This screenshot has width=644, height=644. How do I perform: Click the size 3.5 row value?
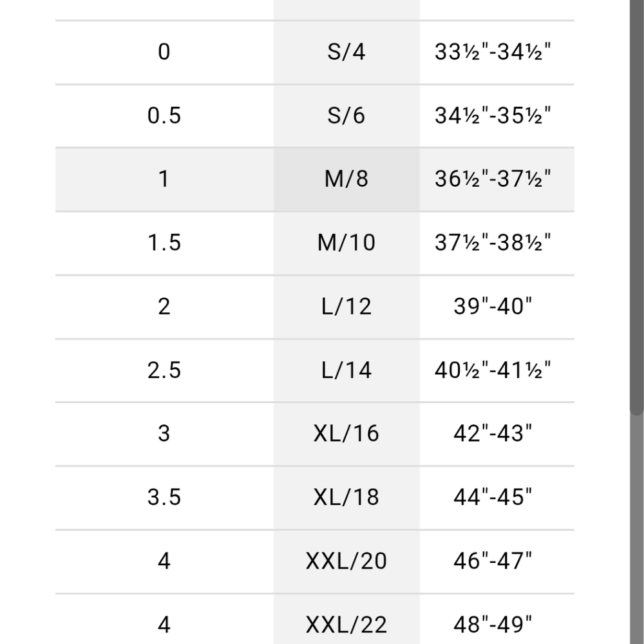(164, 497)
